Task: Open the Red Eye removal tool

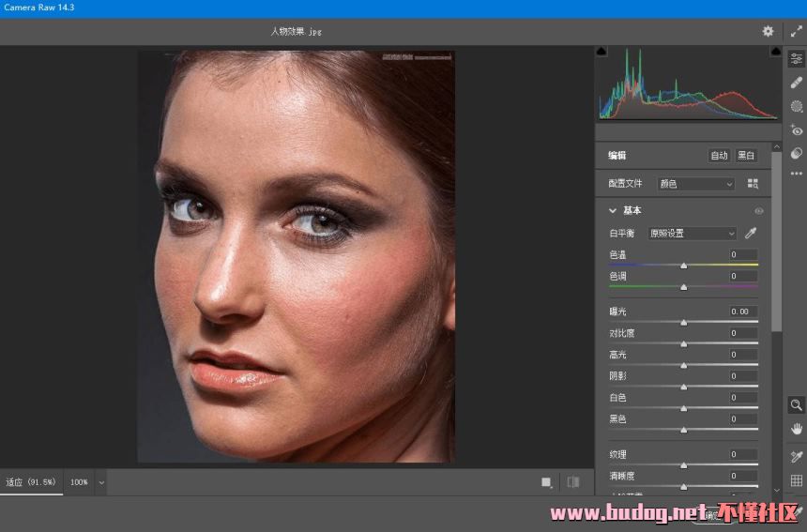Action: click(x=796, y=130)
